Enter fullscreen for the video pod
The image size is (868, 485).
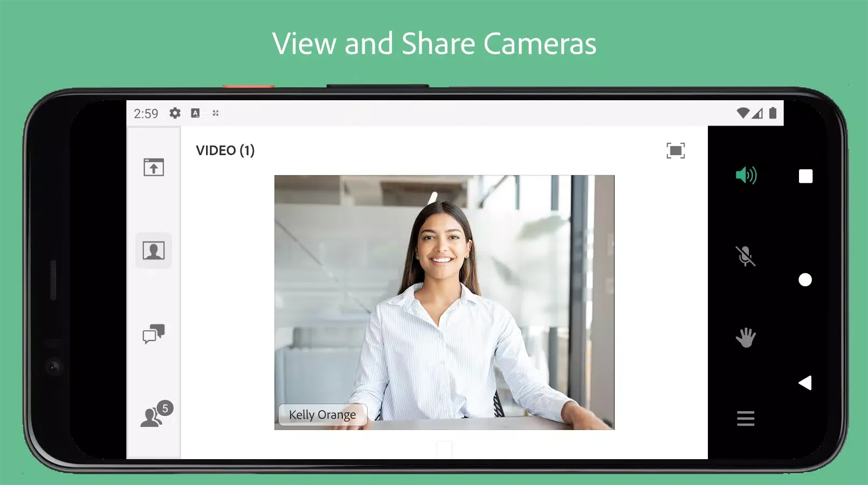[676, 151]
